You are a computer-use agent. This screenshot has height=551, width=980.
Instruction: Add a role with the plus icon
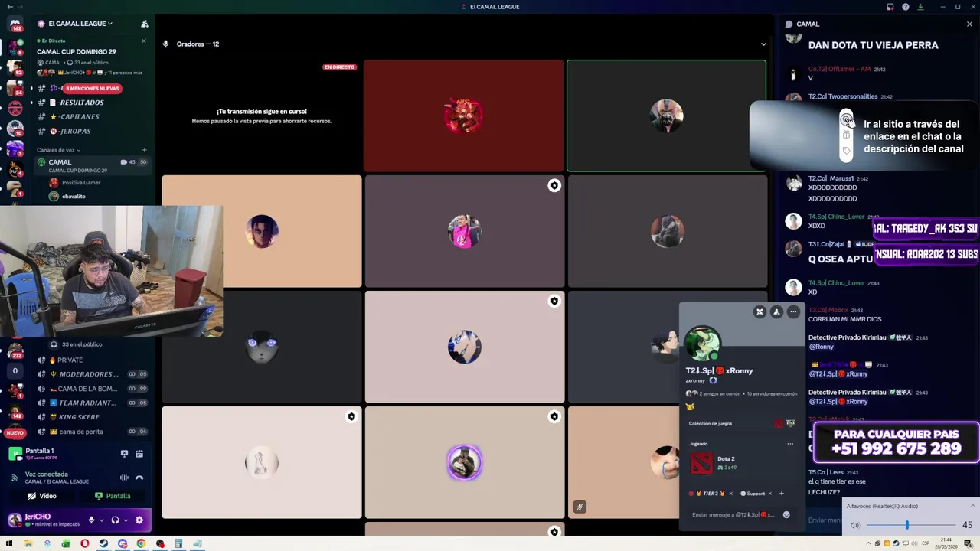click(782, 494)
